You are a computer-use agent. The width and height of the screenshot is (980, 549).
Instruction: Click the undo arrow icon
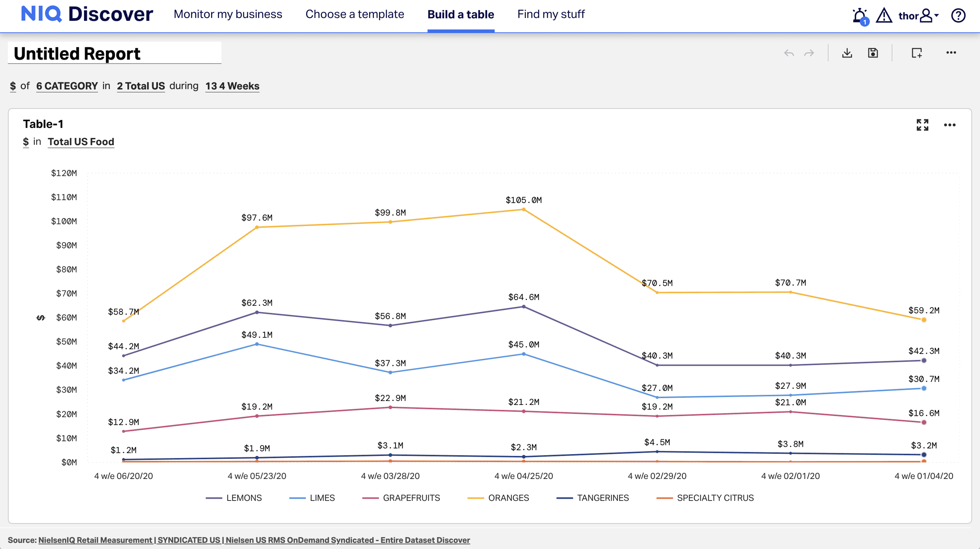[789, 53]
